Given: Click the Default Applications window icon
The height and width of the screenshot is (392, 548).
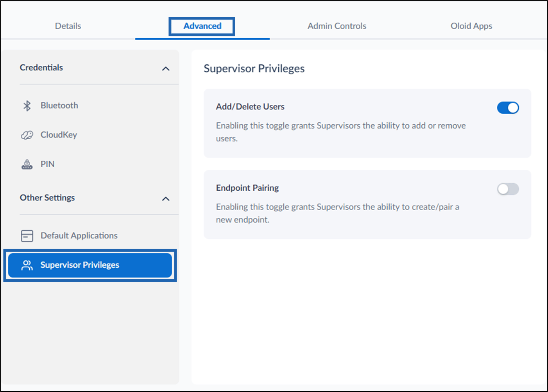Looking at the screenshot, I should pyautogui.click(x=27, y=236).
